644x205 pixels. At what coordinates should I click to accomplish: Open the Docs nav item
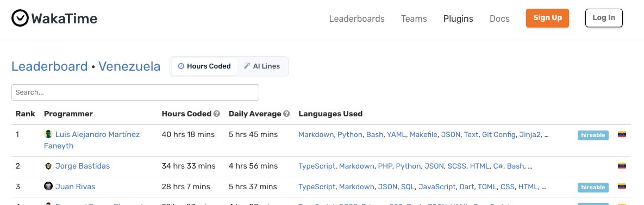click(x=499, y=18)
